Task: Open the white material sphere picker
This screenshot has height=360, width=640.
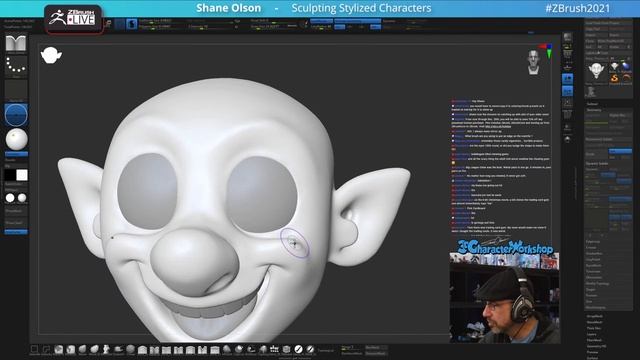Action: [16, 139]
